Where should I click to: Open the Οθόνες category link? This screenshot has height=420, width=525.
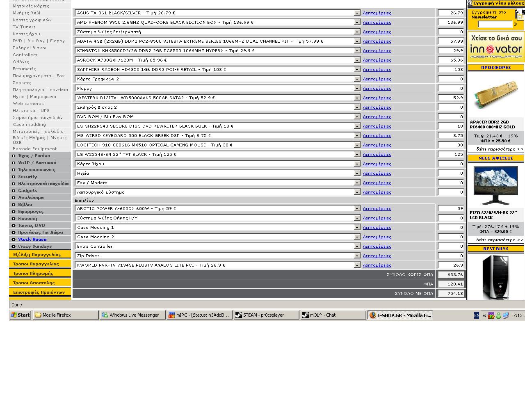pyautogui.click(x=21, y=62)
